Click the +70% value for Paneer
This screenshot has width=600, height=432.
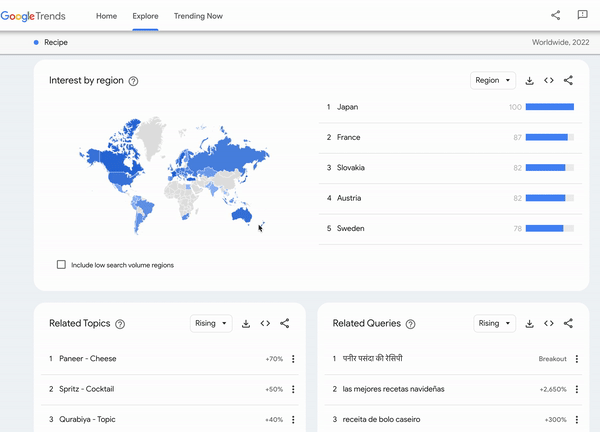coord(274,359)
